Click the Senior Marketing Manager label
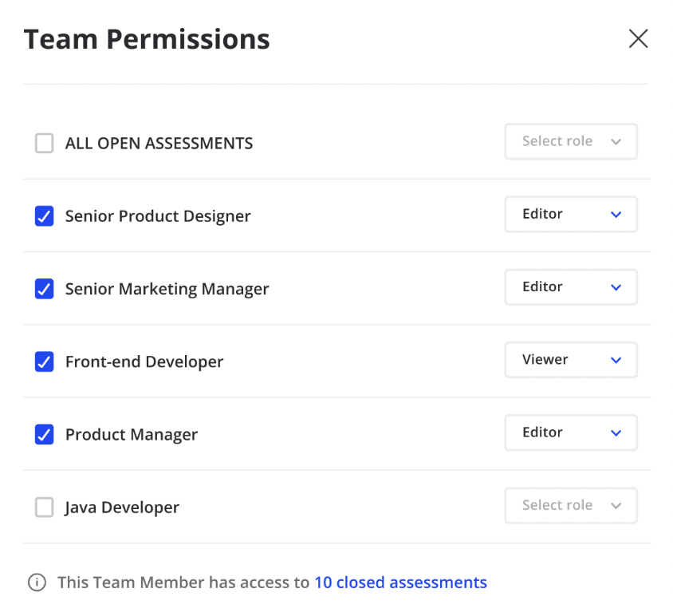This screenshot has height=616, width=673. (x=167, y=289)
